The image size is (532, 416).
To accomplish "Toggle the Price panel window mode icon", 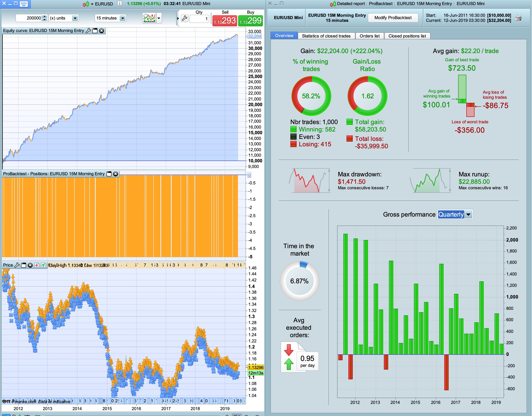I will pos(23,265).
